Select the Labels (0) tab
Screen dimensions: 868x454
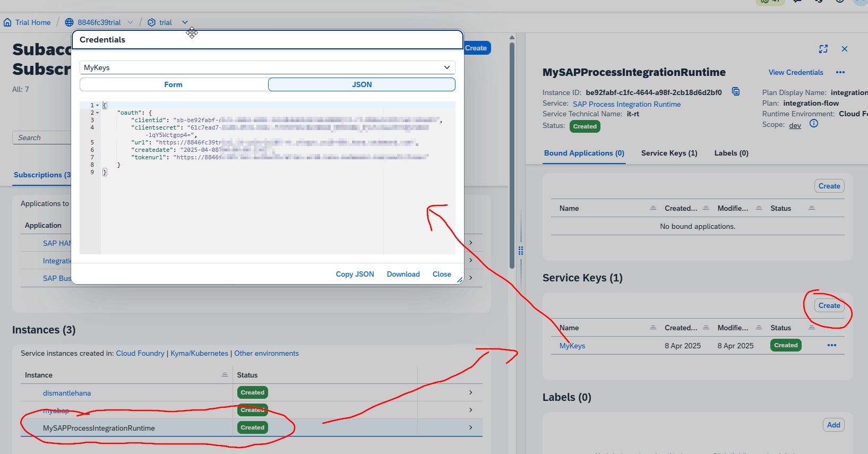731,153
